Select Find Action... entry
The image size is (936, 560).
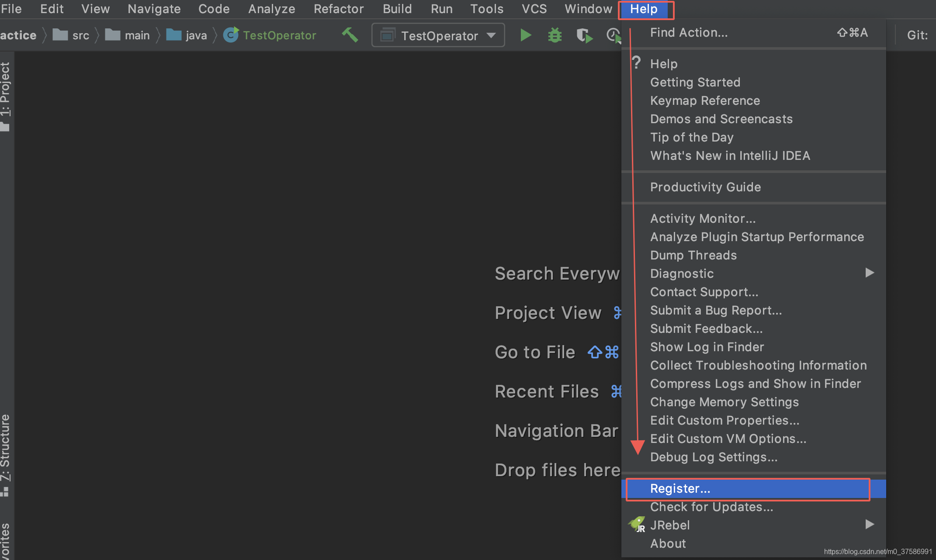[689, 32]
